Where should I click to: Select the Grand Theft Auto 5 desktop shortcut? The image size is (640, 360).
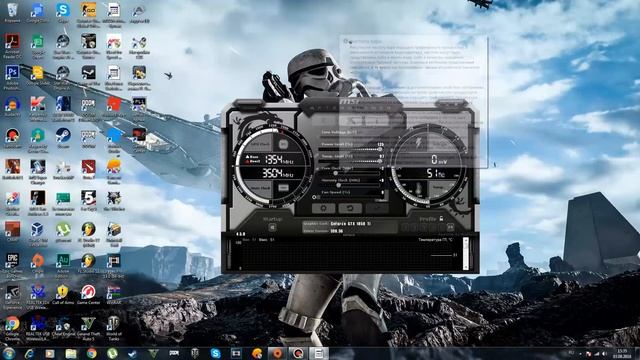pyautogui.click(x=88, y=328)
